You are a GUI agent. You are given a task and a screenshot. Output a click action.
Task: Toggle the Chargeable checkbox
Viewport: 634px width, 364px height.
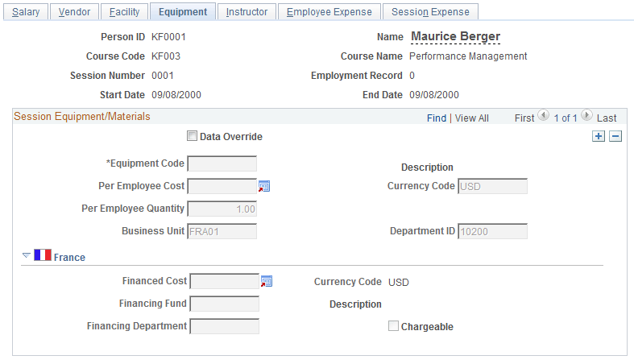(x=394, y=326)
